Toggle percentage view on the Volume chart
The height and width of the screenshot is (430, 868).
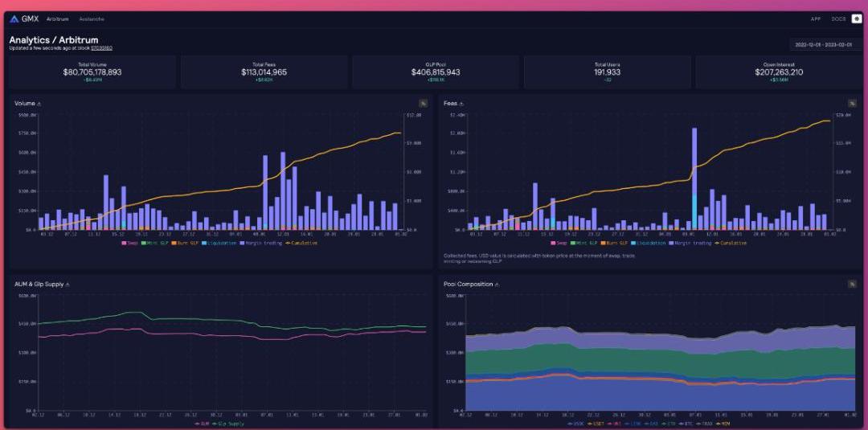coord(423,104)
